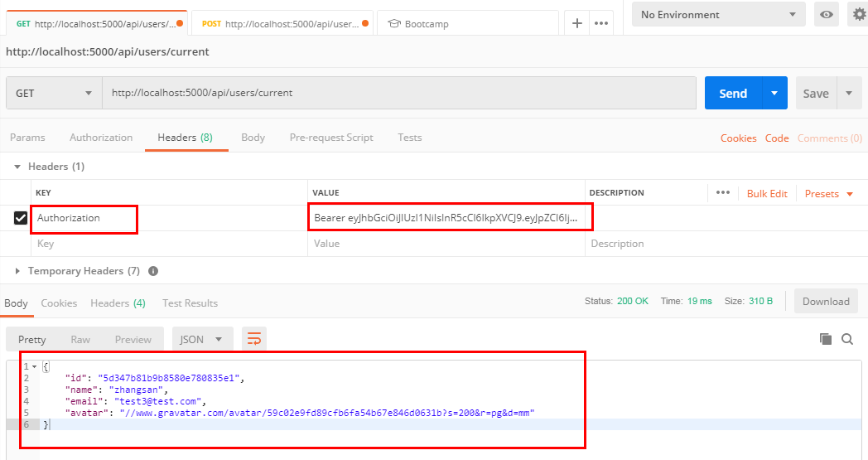Open header columns three-dots options
This screenshot has height=460, width=868.
point(723,193)
